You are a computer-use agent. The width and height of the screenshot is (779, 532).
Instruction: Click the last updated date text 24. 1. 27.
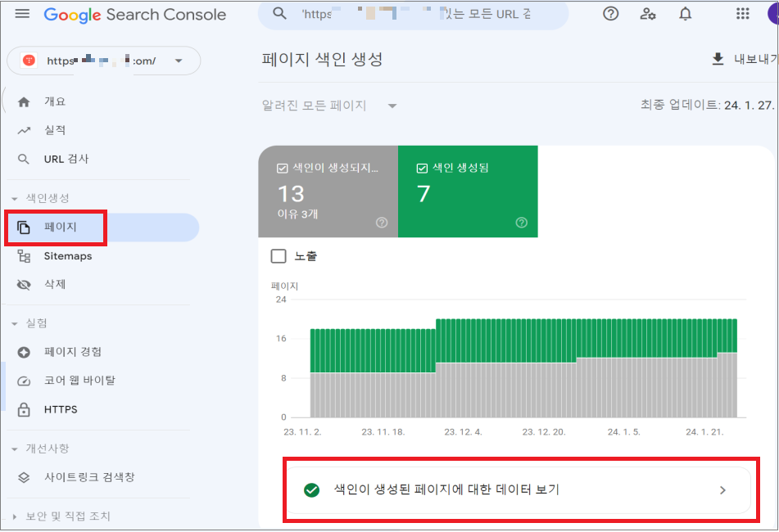click(748, 106)
